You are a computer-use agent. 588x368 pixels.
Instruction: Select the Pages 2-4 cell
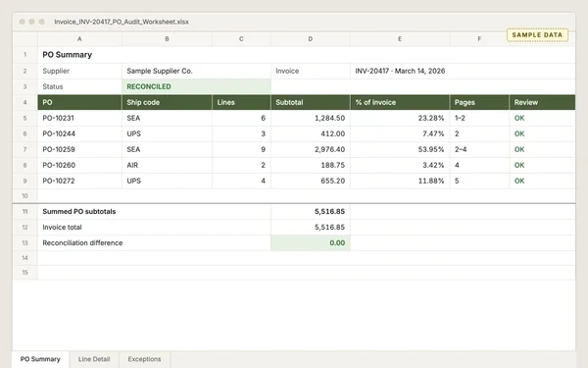pyautogui.click(x=479, y=149)
